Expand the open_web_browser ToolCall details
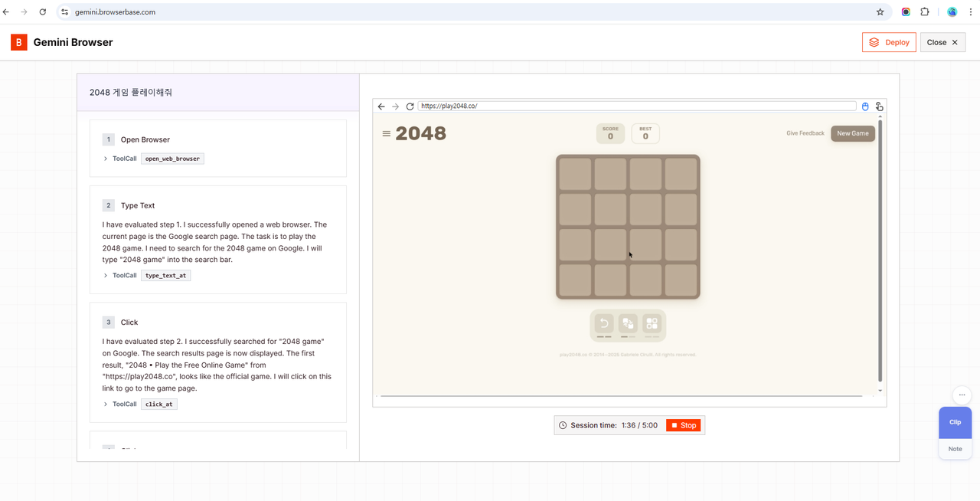Screen dimensions: 980x501 click(x=106, y=159)
